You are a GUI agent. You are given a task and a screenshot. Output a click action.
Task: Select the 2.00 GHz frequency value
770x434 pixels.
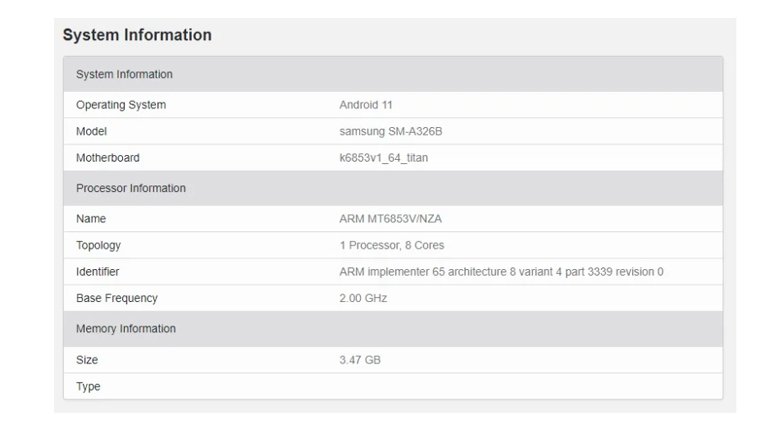363,298
